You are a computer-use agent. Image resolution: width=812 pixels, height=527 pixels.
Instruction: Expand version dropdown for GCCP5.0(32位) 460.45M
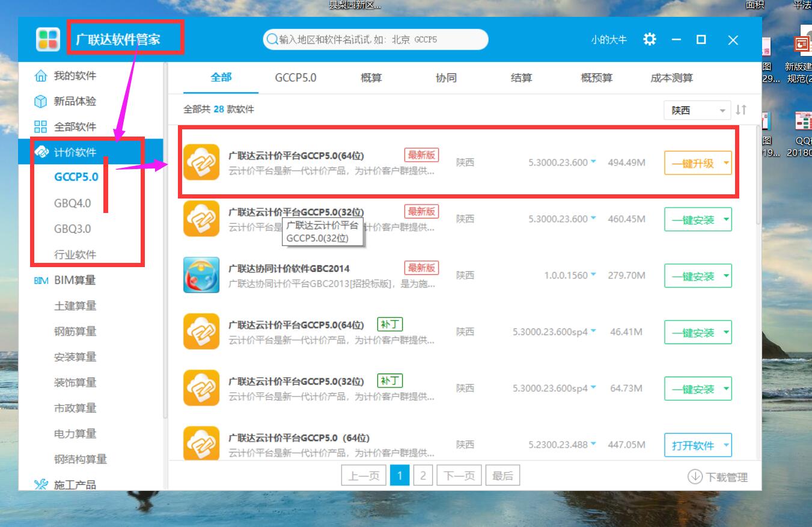[x=593, y=219]
